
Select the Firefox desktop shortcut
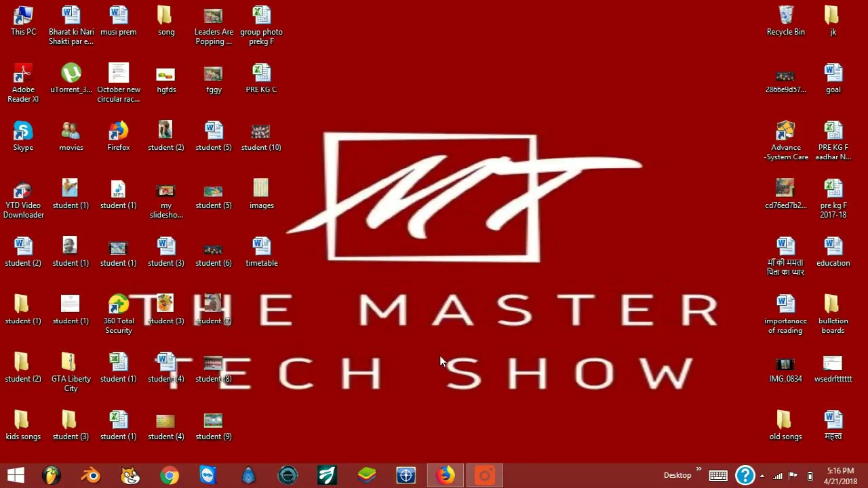118,136
